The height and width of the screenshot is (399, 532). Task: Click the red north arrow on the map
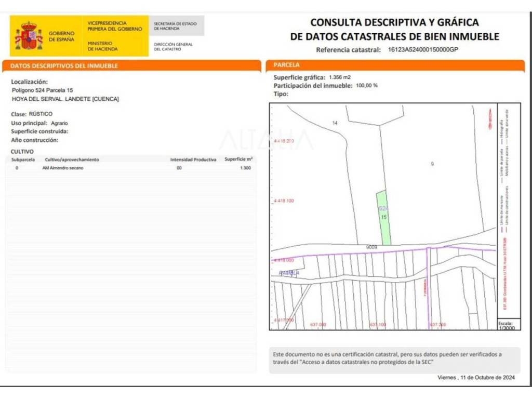(x=490, y=119)
